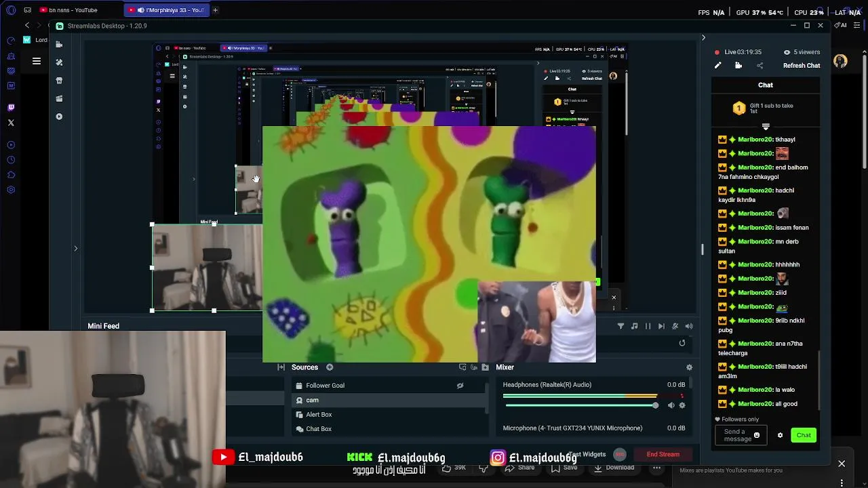Click the share stream icon
This screenshot has width=868, height=488.
tap(759, 66)
